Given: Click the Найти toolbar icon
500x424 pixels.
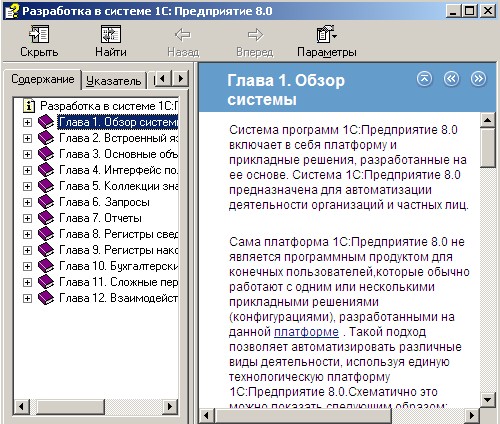Looking at the screenshot, I should [x=111, y=34].
